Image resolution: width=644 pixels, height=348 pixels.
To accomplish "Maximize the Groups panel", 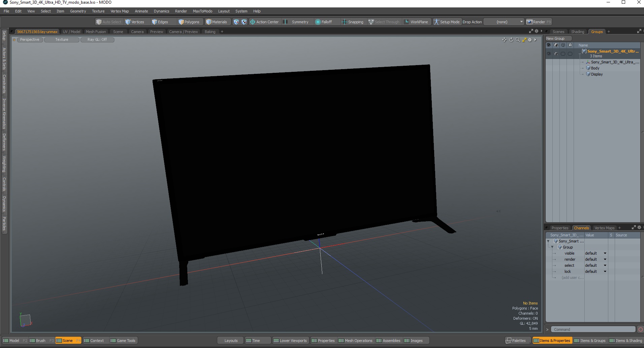I will click(x=639, y=31).
